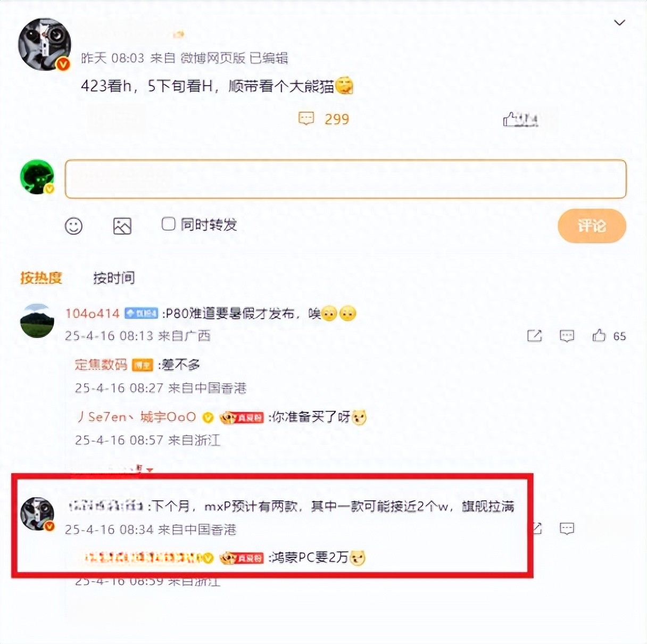Enable the 同时转发 checkbox

[168, 224]
